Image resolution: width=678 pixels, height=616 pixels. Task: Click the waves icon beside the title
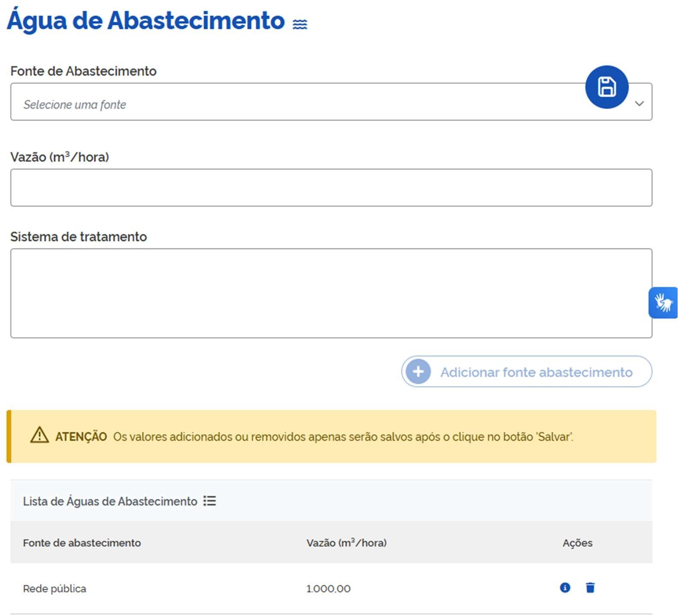point(299,24)
